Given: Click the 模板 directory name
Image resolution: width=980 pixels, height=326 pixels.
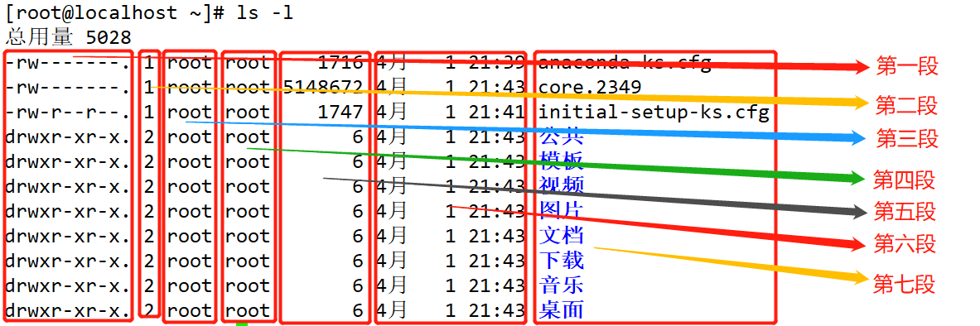Looking at the screenshot, I should coord(562,161).
